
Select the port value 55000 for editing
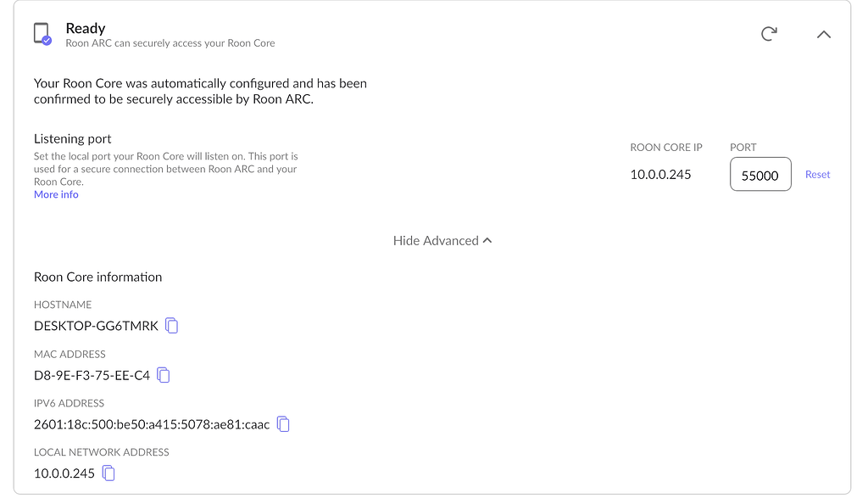(759, 173)
